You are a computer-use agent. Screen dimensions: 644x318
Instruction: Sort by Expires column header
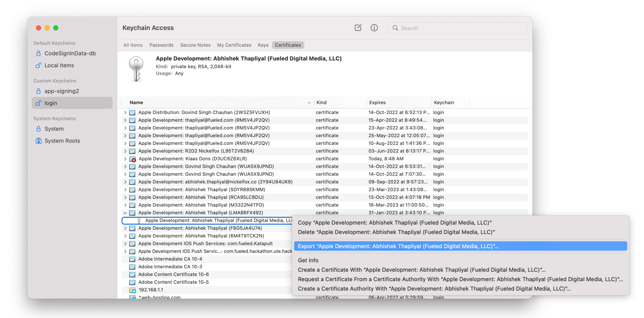399,103
